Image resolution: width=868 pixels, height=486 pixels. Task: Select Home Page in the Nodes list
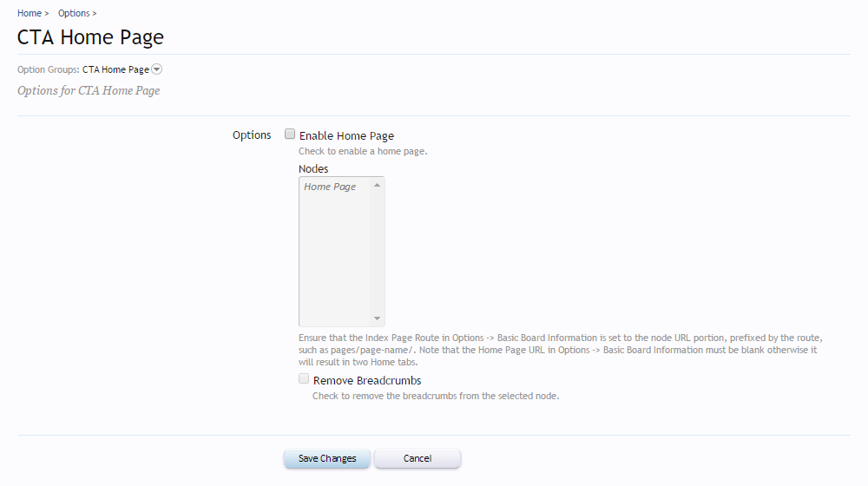tap(330, 187)
